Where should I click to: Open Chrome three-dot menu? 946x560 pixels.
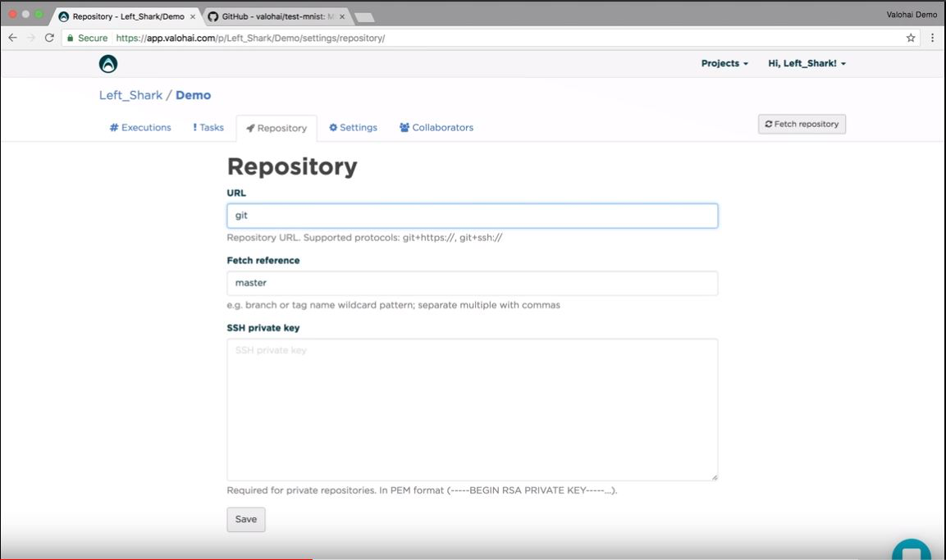tap(932, 38)
